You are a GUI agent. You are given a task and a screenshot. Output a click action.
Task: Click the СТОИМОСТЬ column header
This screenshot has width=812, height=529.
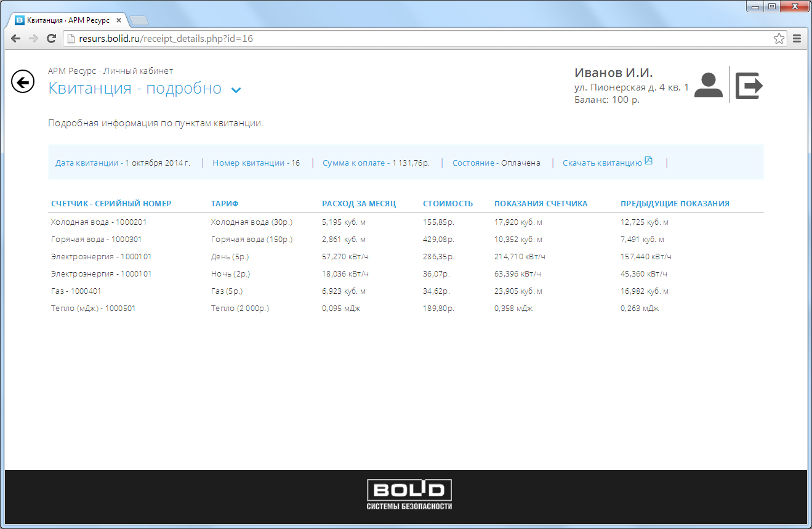(448, 204)
